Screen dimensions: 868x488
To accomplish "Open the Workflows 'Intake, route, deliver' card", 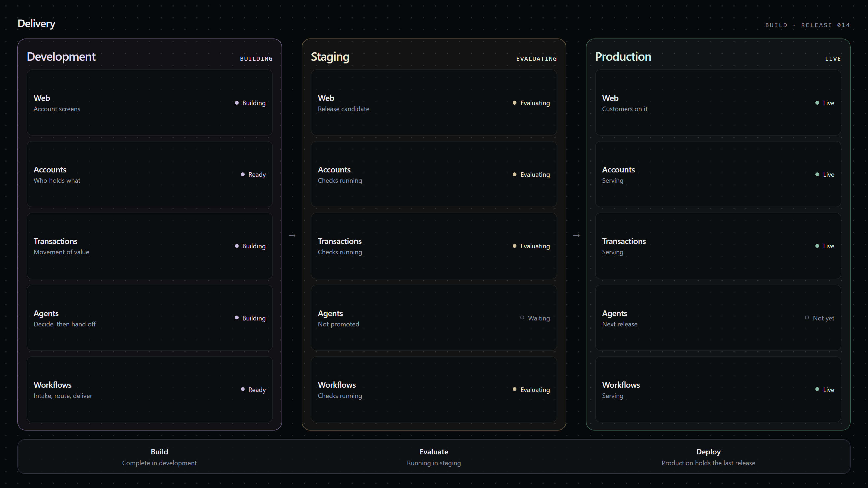I will click(x=150, y=389).
